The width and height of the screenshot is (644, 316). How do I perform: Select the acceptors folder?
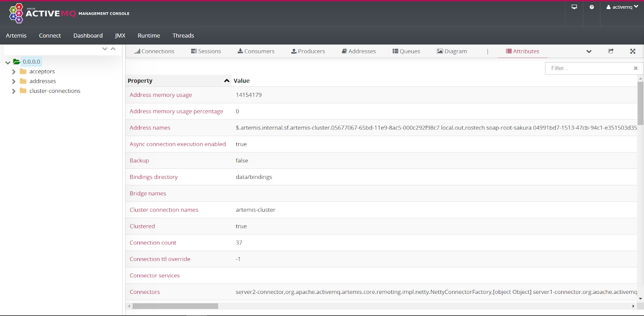click(42, 71)
